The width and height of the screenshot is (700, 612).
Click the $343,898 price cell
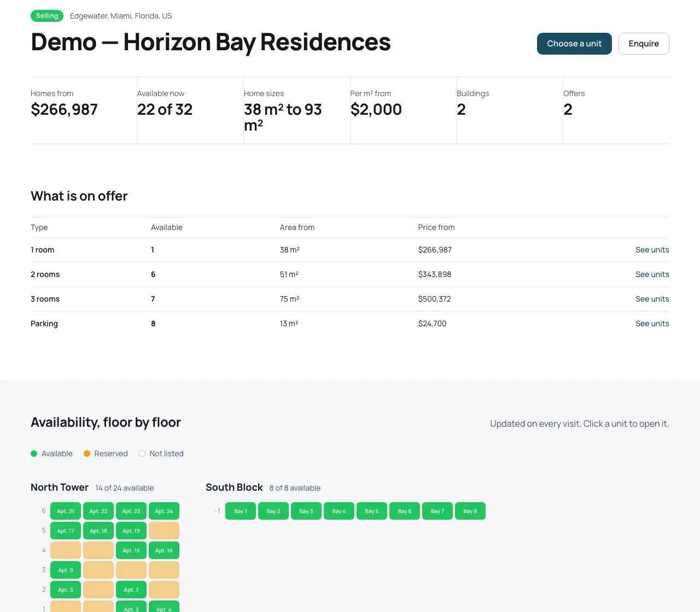pyautogui.click(x=435, y=274)
